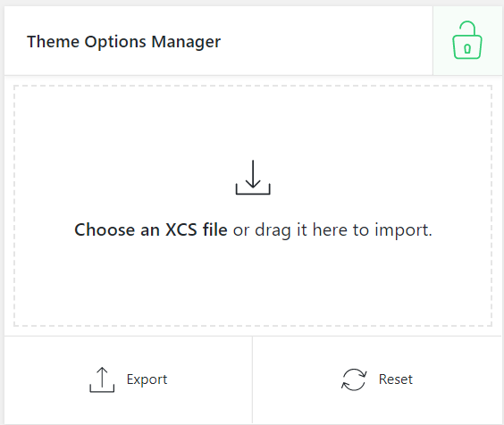Click the Reset circular arrows icon
The image size is (504, 425).
[x=354, y=379]
